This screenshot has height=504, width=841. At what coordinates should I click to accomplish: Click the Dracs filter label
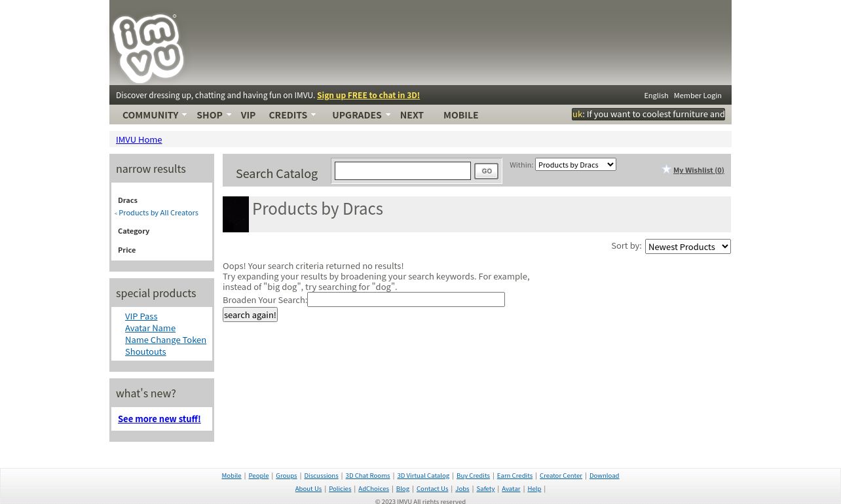[x=128, y=200]
